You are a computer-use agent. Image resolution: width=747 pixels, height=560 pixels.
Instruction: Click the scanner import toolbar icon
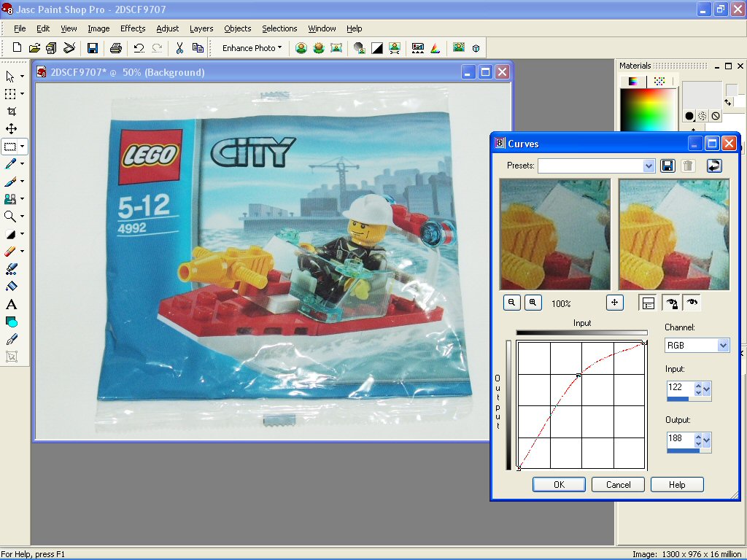tap(69, 47)
